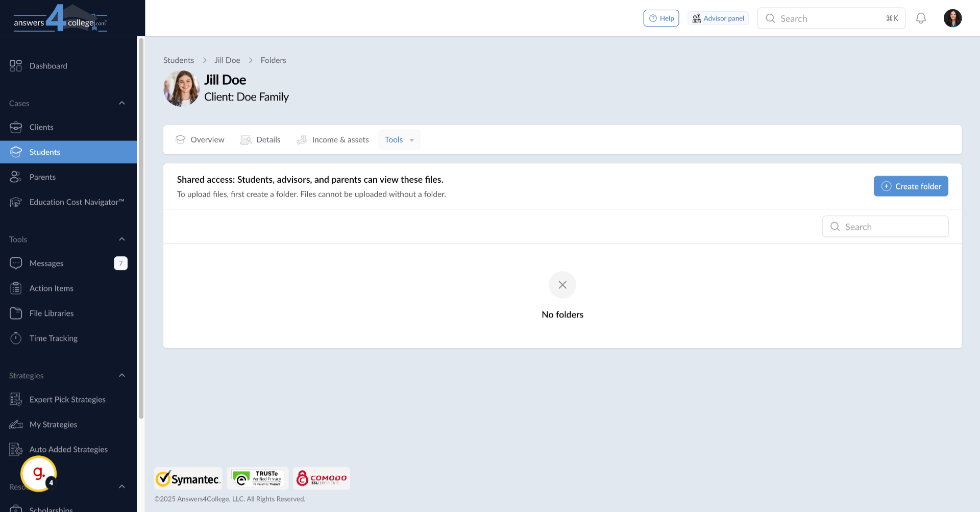Open Expert Pick Strategies
This screenshot has height=512, width=980.
(x=67, y=399)
